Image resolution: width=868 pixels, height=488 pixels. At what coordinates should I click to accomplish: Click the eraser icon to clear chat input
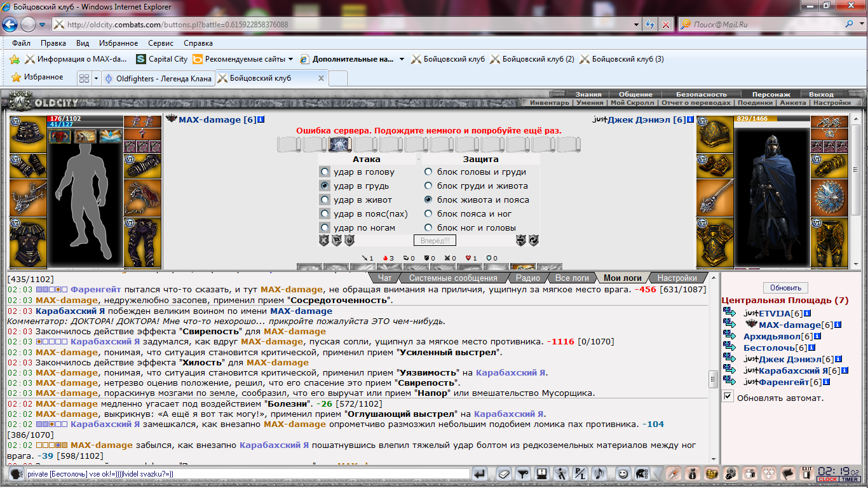point(503,473)
